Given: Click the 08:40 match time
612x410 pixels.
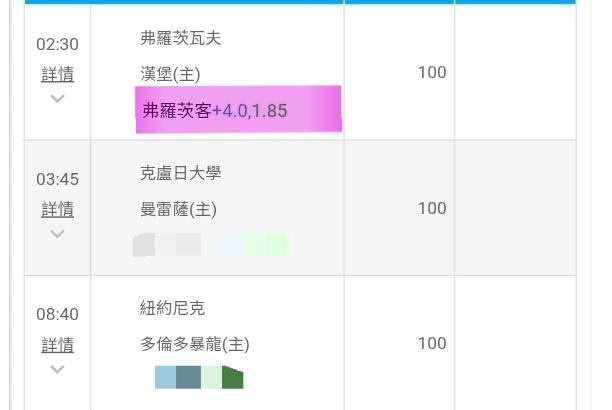Looking at the screenshot, I should click(x=57, y=314).
